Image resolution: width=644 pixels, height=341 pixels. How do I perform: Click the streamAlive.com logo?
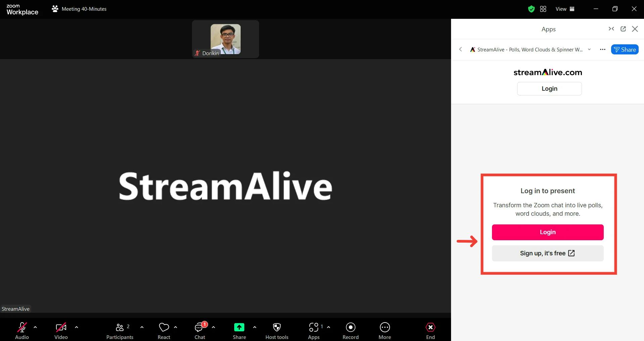548,72
